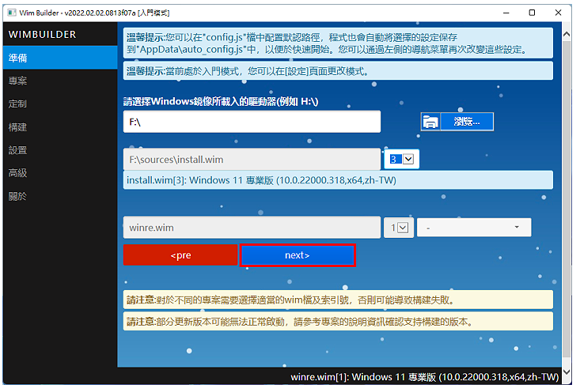Expand the dash dropdown next to winre.wim
This screenshot has height=392, width=580.
(x=474, y=228)
